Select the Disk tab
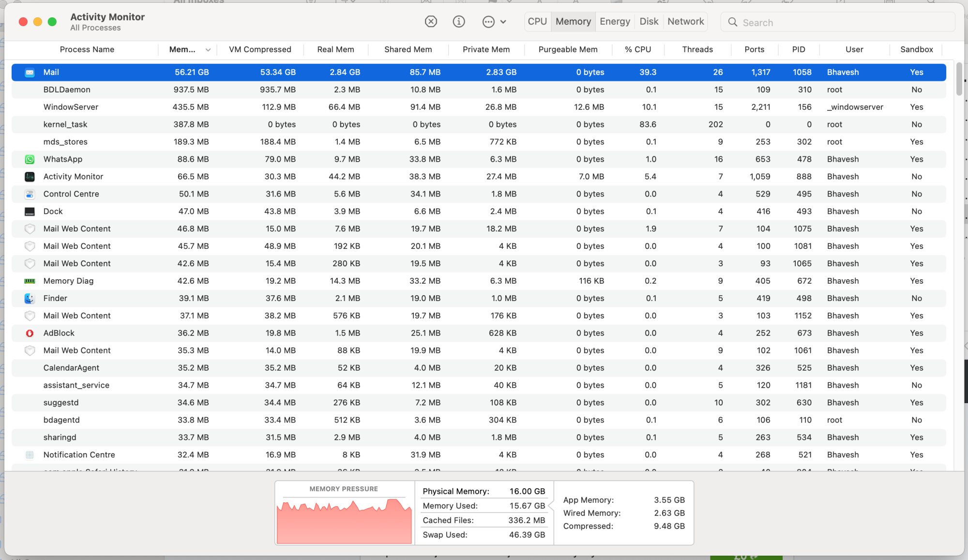The image size is (968, 560). 649,22
